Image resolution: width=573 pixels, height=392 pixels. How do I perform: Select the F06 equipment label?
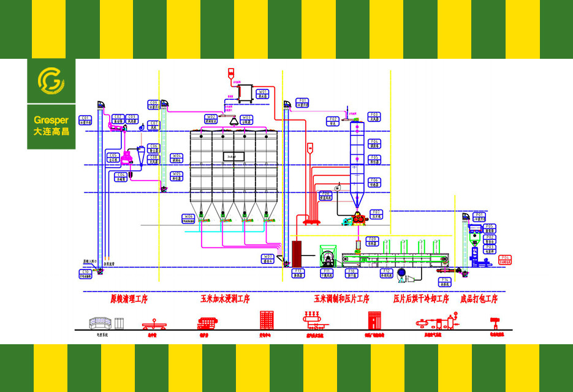coord(374,183)
